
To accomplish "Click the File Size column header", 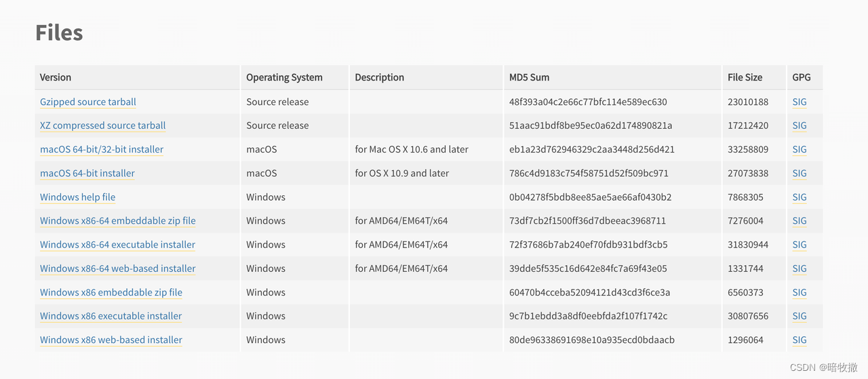I will [745, 77].
